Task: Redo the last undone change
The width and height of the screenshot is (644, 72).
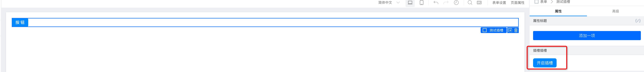Action: (x=446, y=2)
